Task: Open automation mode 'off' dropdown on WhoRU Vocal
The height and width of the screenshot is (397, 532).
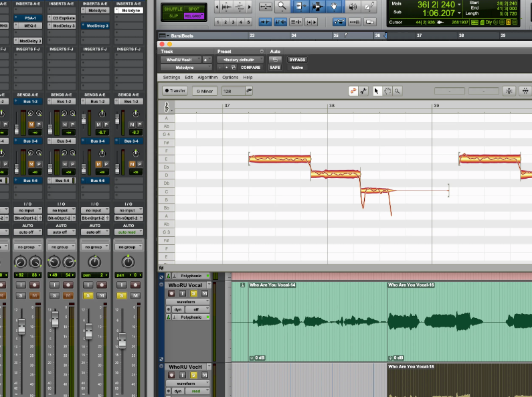Action: click(x=198, y=309)
